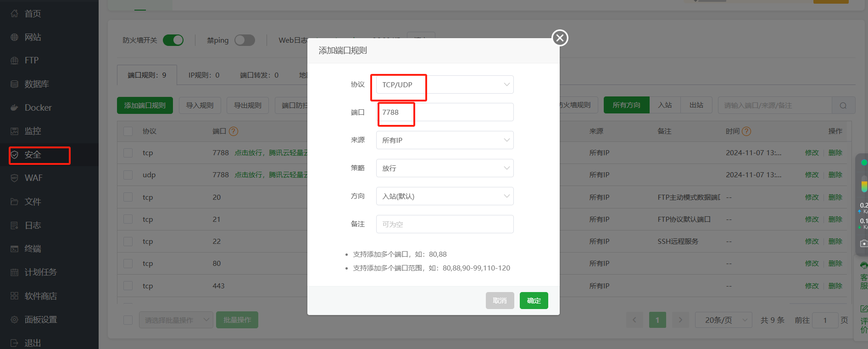868x349 pixels.
Task: Click the 确定 confirm button
Action: (534, 301)
